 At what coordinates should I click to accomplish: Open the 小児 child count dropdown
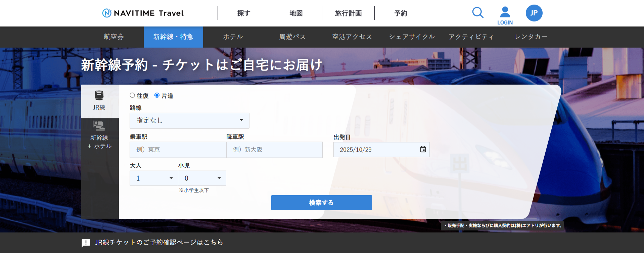pyautogui.click(x=202, y=178)
